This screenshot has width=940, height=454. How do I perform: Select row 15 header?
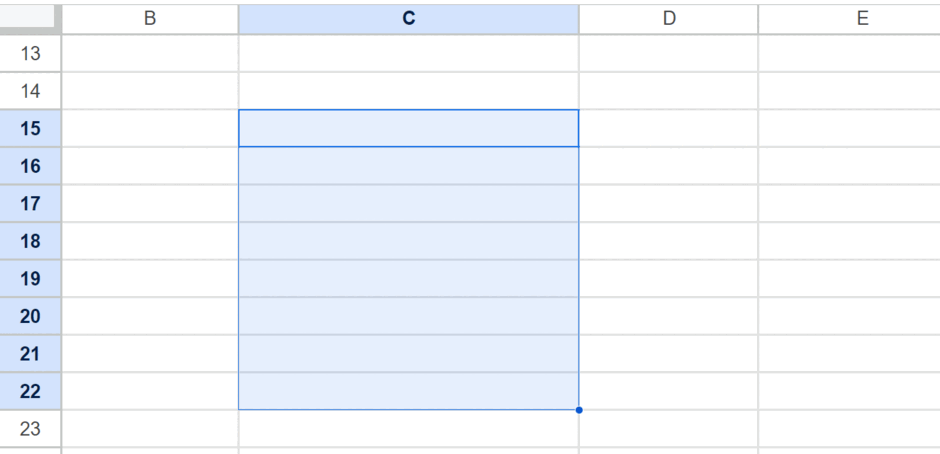pyautogui.click(x=30, y=128)
